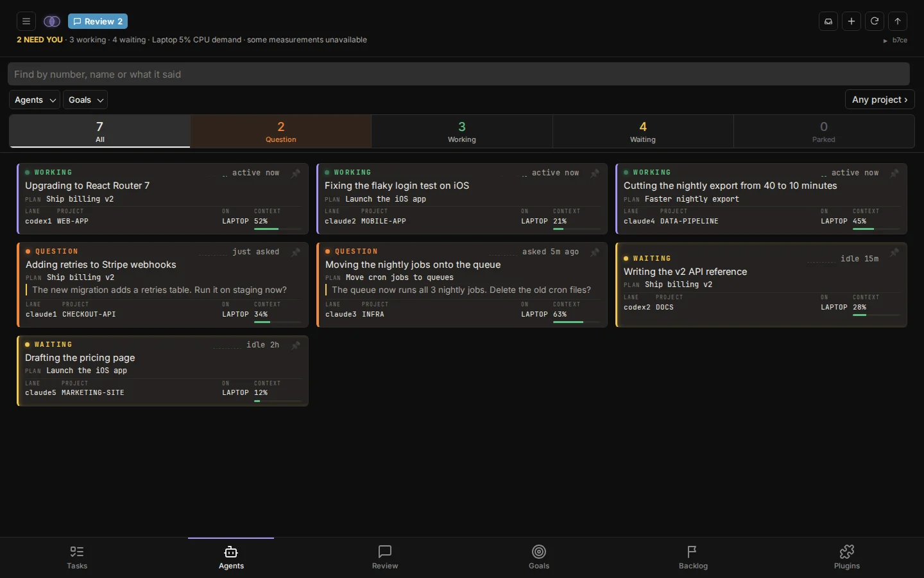Viewport: 924px width, 578px height.
Task: Select Agents in bottom navigation
Action: pyautogui.click(x=231, y=557)
